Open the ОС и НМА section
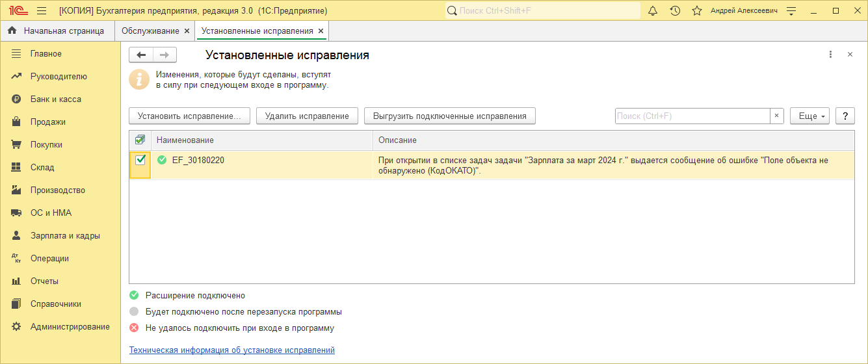868x364 pixels. coord(60,213)
